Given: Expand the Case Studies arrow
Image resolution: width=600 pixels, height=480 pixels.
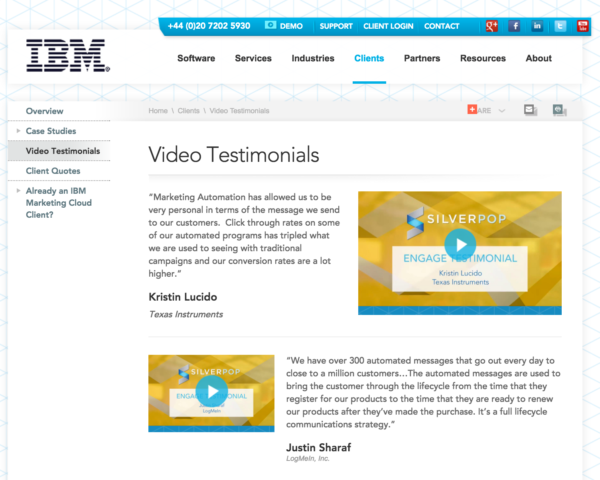Looking at the screenshot, I should coord(18,131).
